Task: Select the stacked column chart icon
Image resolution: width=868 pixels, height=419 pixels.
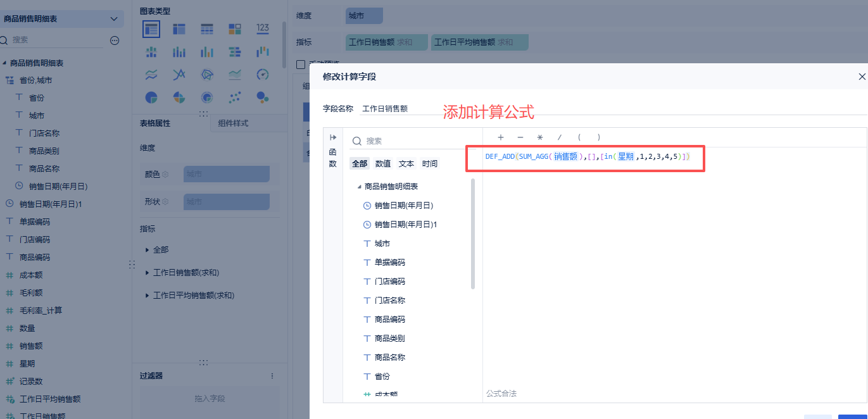Action: (179, 52)
